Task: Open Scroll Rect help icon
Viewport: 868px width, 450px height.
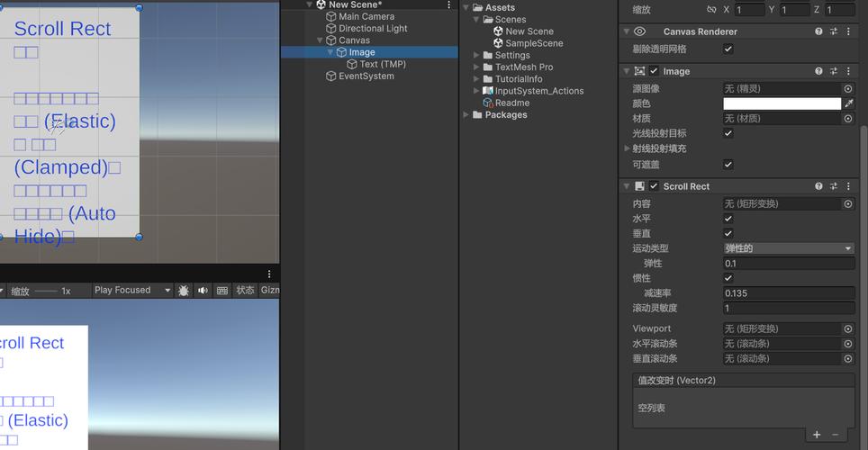Action: [818, 186]
